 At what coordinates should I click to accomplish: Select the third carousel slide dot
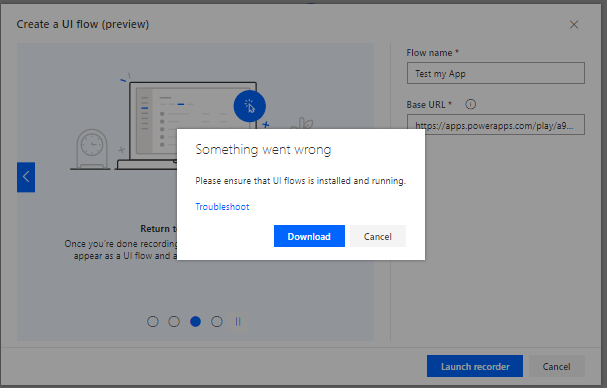(x=195, y=321)
